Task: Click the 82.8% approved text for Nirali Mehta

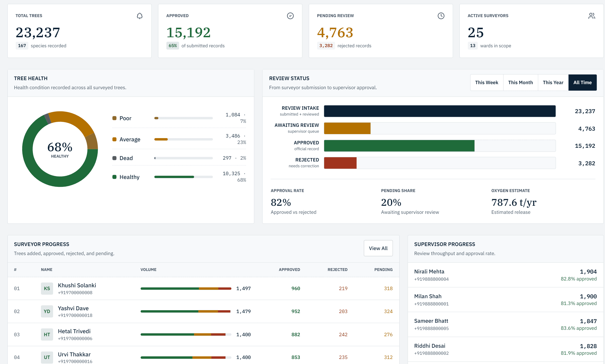Action: 579,279
